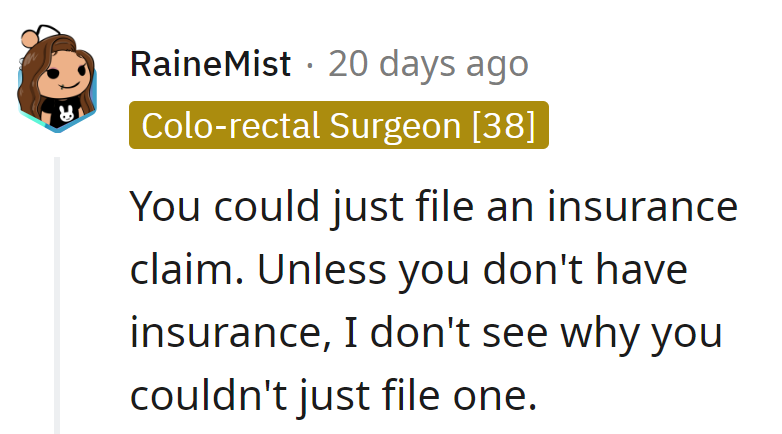The width and height of the screenshot is (782, 434).
Task: Click the "20 days ago" timestamp
Action: point(428,65)
